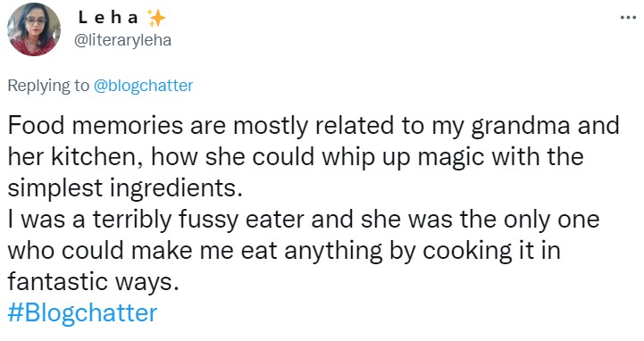This screenshot has height=341, width=644.
Task: Open the three-dot more options menu
Action: point(628,18)
